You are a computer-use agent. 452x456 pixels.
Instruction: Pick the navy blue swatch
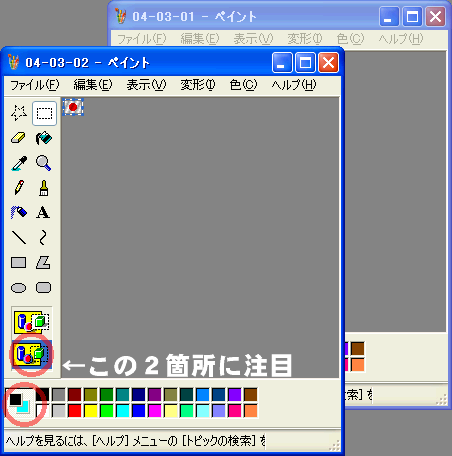tap(139, 395)
